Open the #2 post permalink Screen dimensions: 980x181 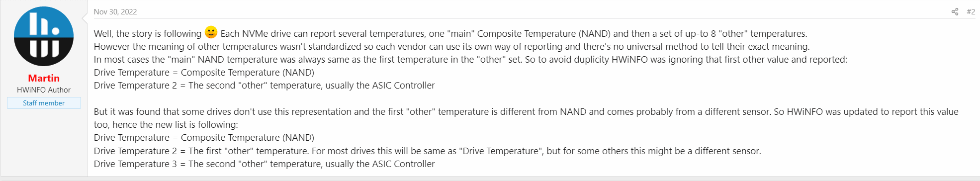click(x=971, y=11)
